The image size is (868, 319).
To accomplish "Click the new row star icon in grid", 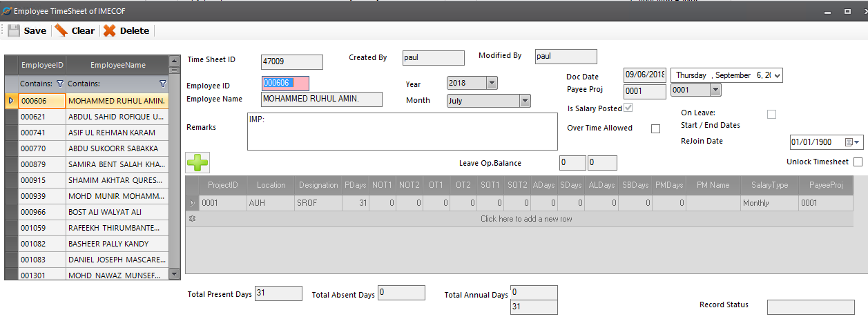I will pos(192,219).
